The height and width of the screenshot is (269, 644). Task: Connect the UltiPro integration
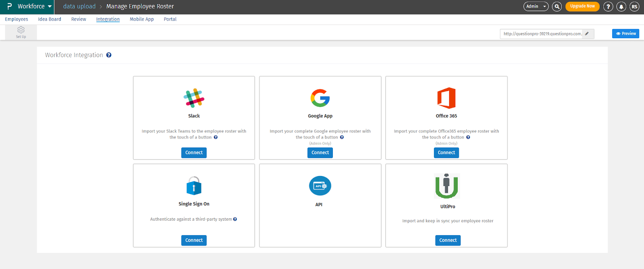(x=448, y=240)
